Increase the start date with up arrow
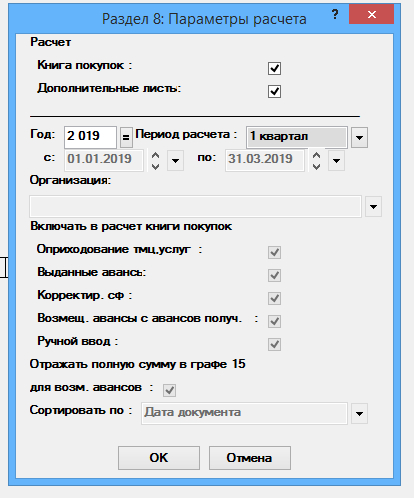Image resolution: width=414 pixels, height=498 pixels. tap(155, 156)
